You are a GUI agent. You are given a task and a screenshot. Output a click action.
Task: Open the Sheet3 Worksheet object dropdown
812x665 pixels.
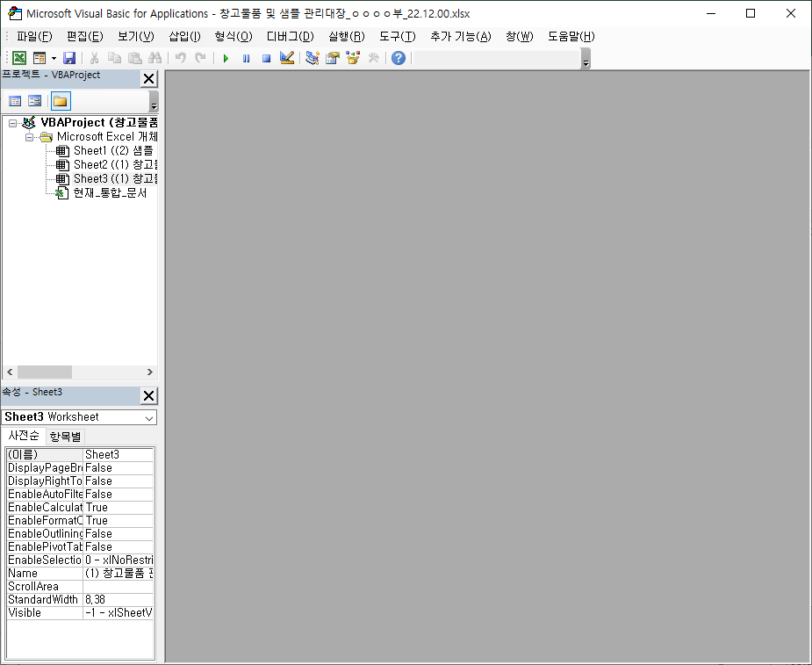coord(149,418)
